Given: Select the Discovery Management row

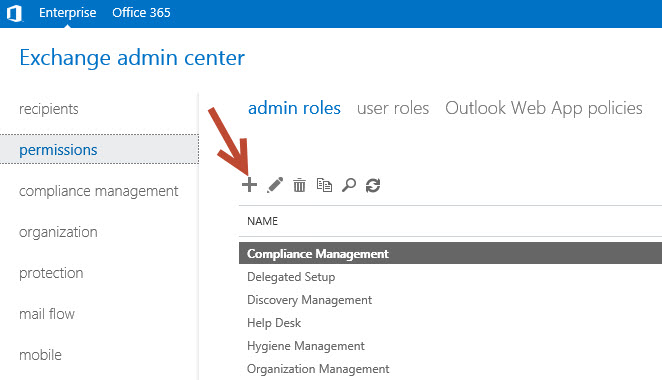Looking at the screenshot, I should point(450,300).
